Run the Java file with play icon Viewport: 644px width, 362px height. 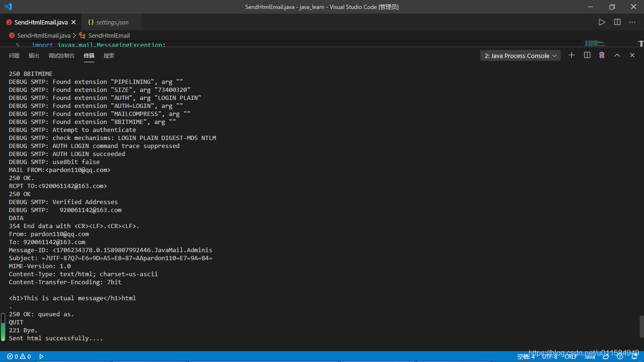[x=602, y=22]
